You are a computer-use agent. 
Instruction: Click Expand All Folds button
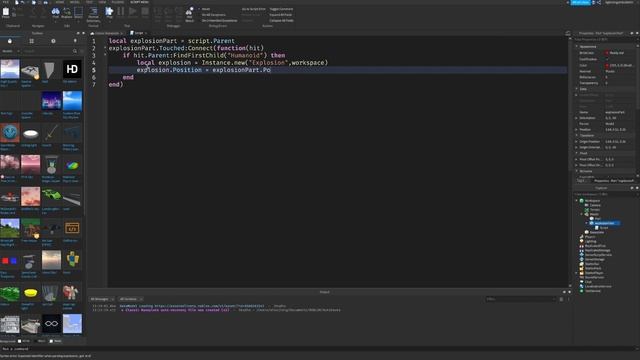coord(280,15)
